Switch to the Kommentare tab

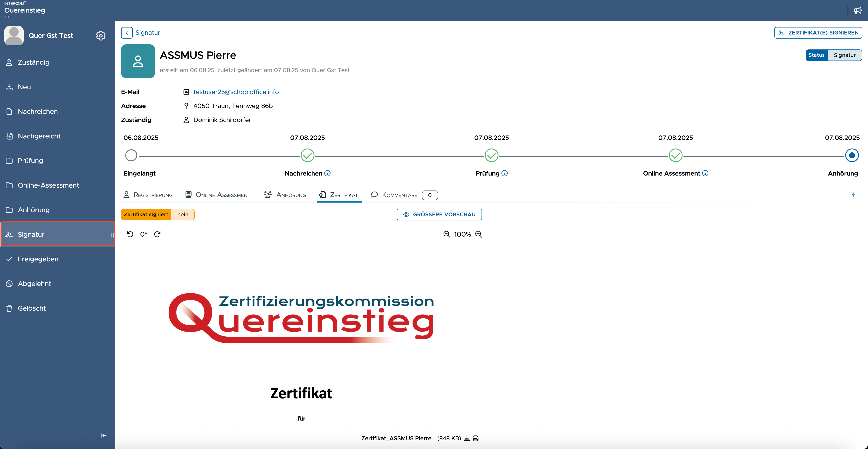(x=404, y=195)
